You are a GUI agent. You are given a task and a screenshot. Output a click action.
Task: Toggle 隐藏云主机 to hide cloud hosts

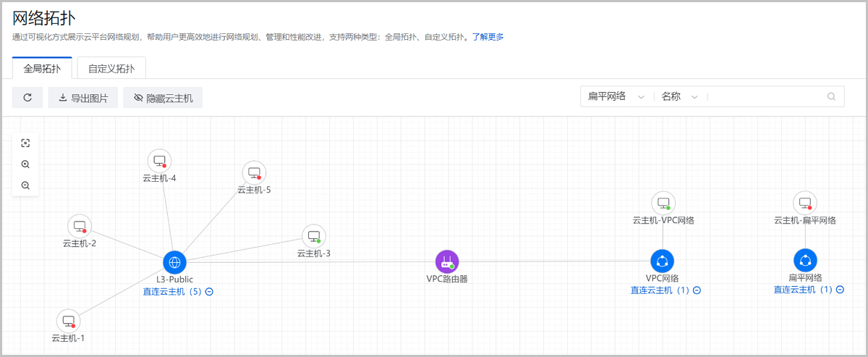163,98
